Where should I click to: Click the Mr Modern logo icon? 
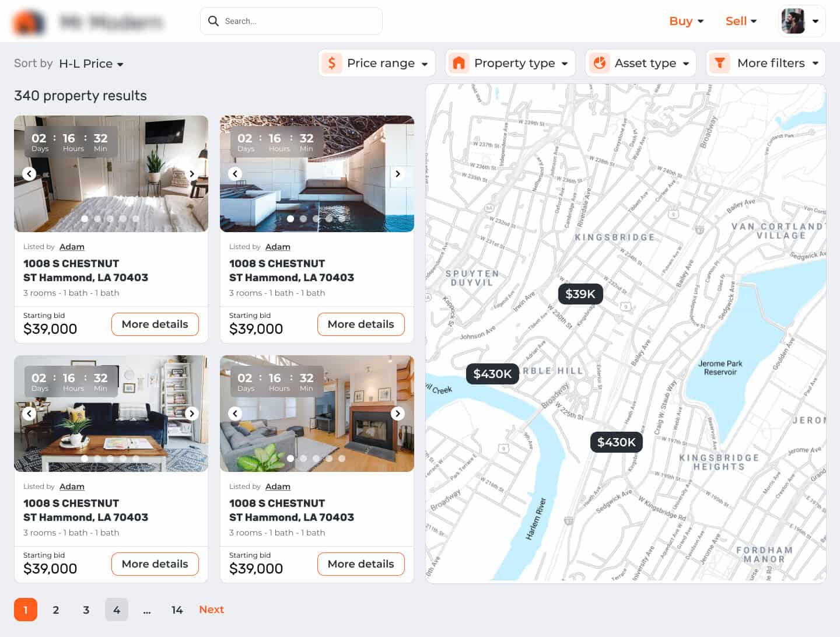point(29,21)
